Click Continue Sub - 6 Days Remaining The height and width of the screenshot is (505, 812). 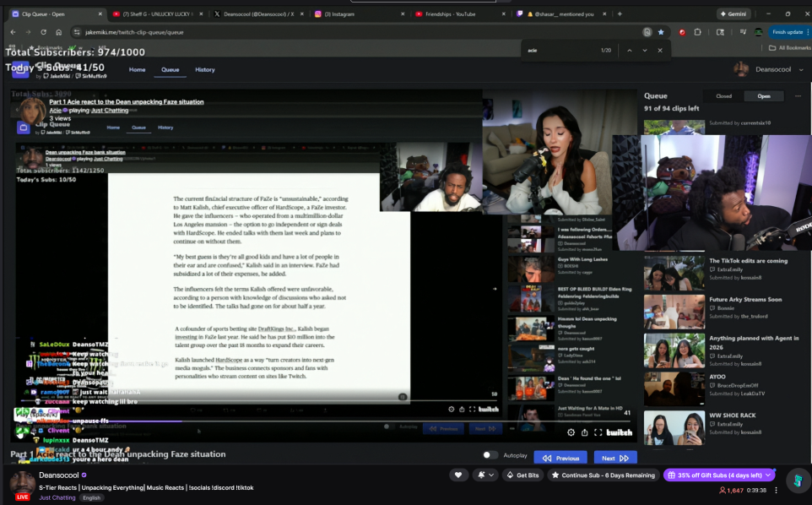click(604, 475)
